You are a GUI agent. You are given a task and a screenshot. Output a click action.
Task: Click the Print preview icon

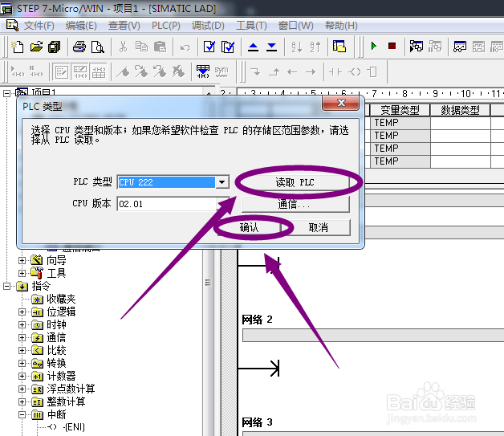pyautogui.click(x=97, y=47)
